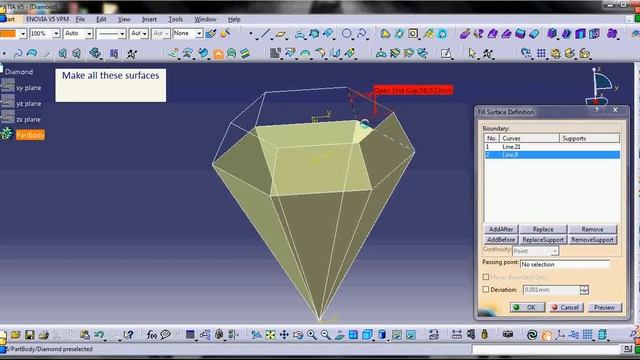This screenshot has width=640, height=360.
Task: Click the Deviation value stepper arrows
Action: (584, 290)
